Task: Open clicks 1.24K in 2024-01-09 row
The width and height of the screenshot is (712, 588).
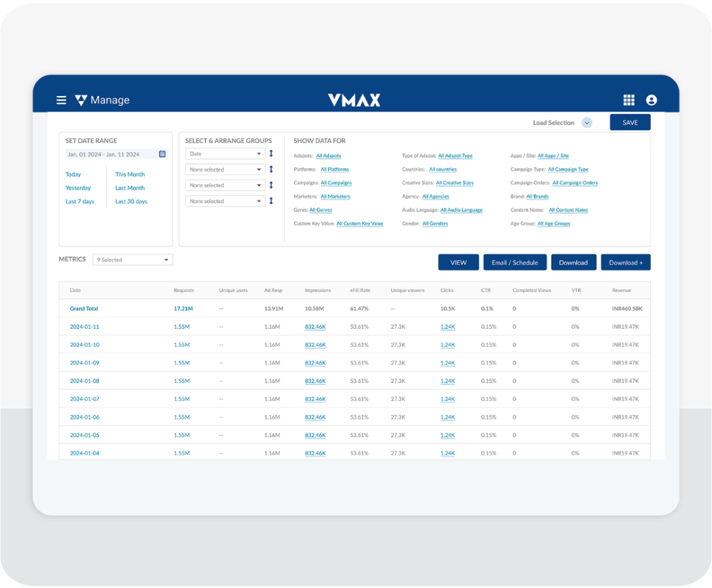Action: (447, 363)
